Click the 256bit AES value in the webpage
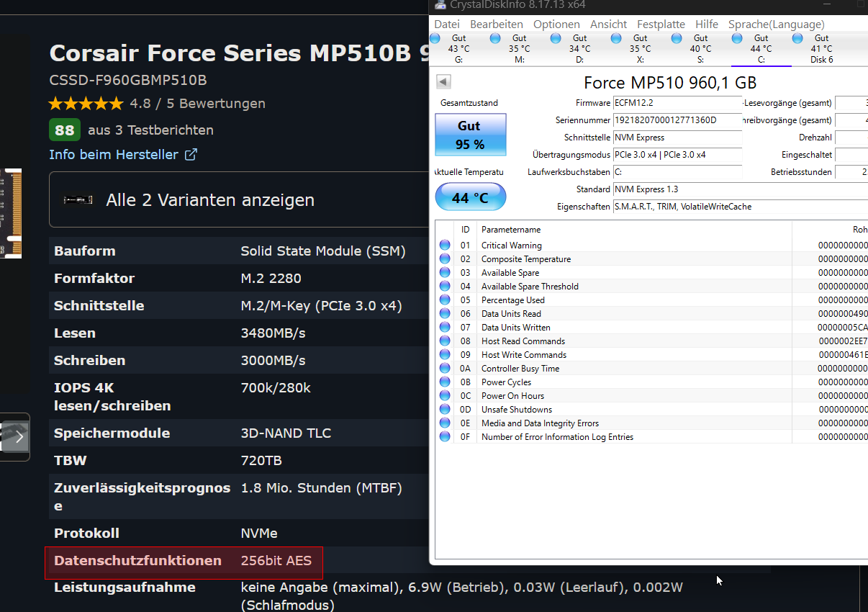868x612 pixels. coord(276,561)
